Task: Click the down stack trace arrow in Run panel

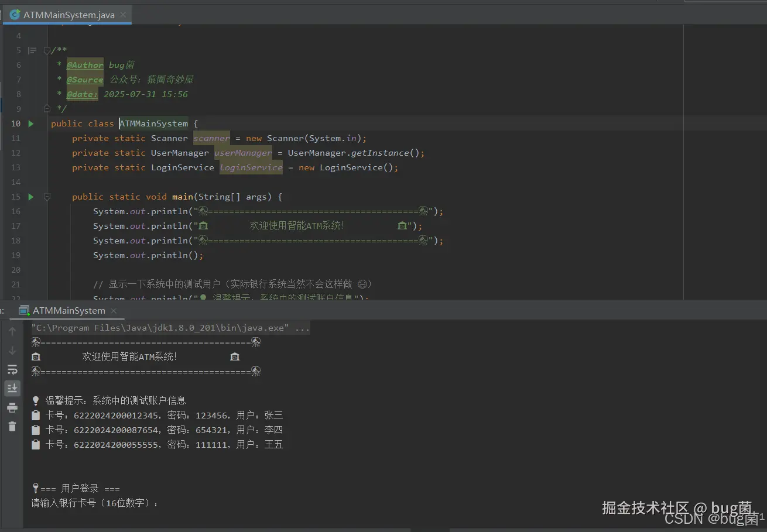Action: coord(12,351)
